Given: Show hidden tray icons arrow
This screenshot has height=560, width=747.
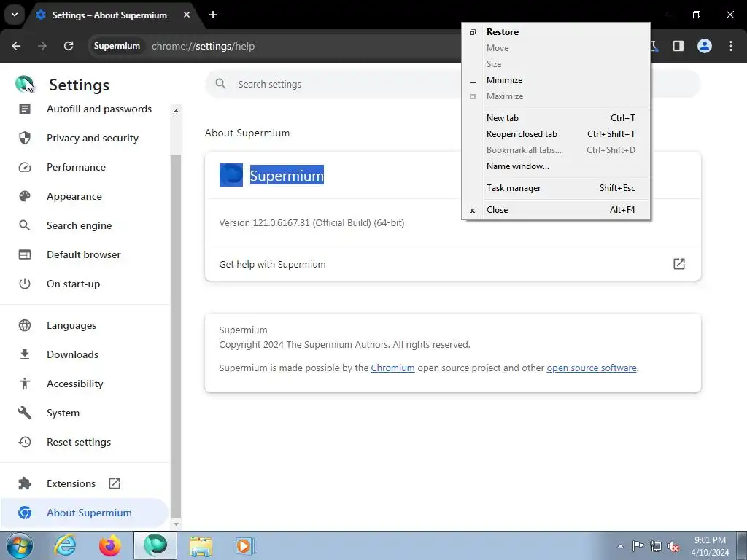Looking at the screenshot, I should (x=620, y=546).
